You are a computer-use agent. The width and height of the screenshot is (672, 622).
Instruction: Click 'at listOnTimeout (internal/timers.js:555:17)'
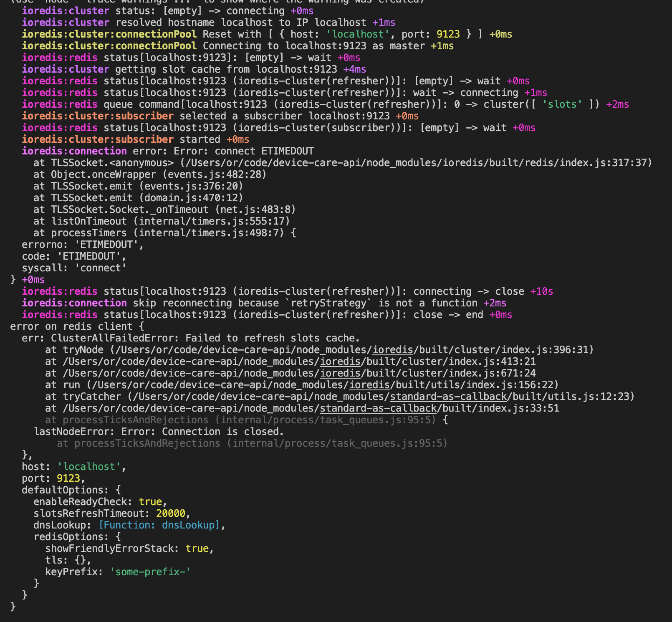pos(162,221)
